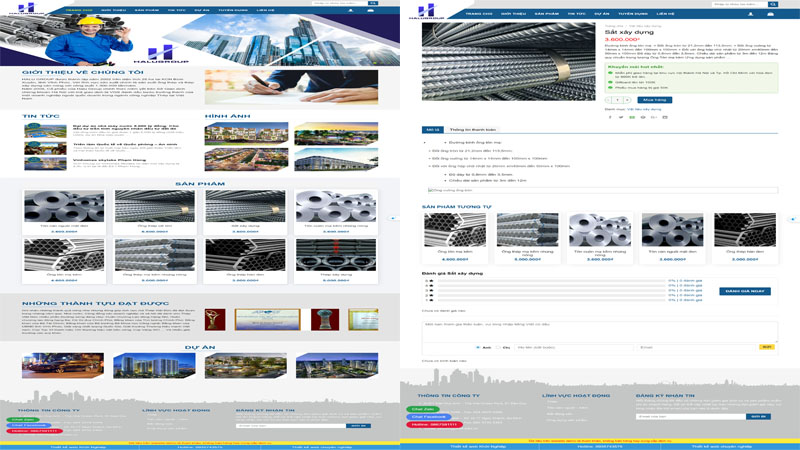Share the product via the email envelope icon
Image resolution: width=800 pixels, height=450 pixels.
click(x=665, y=117)
